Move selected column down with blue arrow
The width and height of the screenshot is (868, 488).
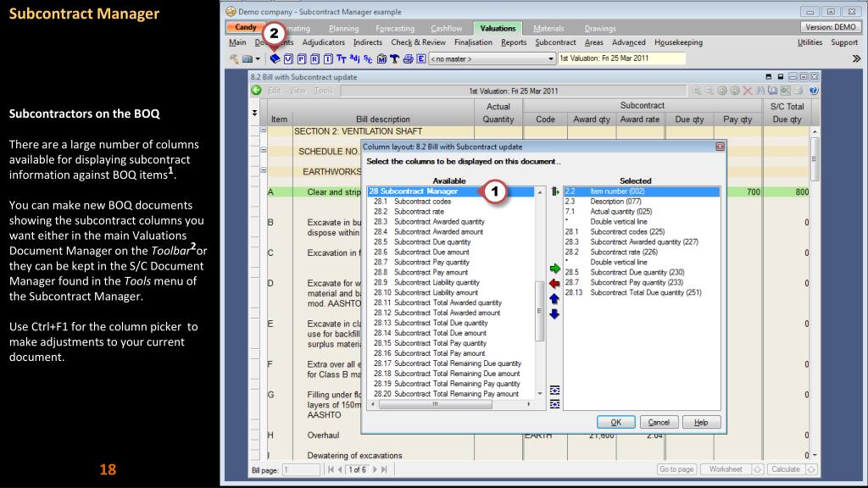(554, 314)
